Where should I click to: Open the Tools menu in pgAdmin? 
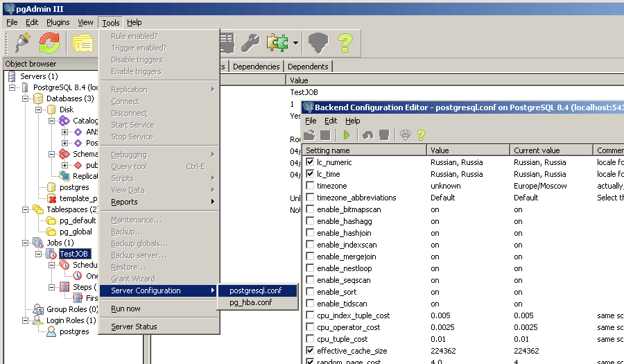111,23
